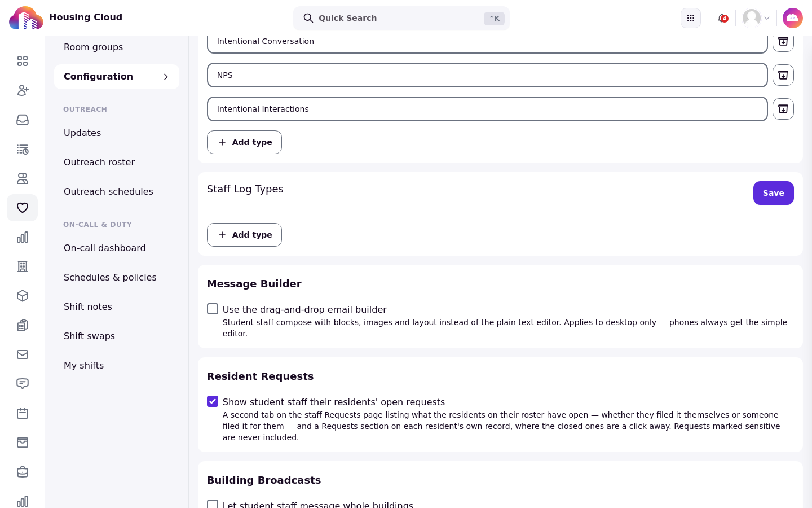This screenshot has height=508, width=812.
Task: Open the user profile dropdown
Action: [x=756, y=18]
